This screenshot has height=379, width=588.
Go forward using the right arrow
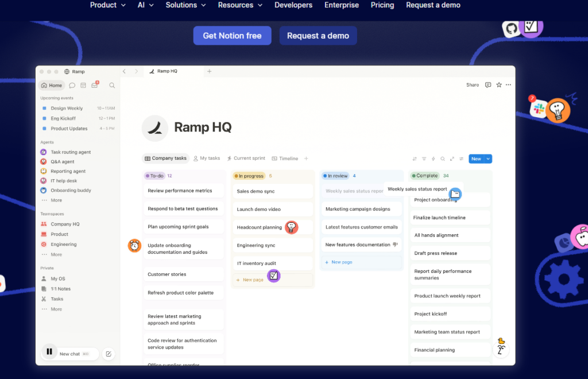(136, 71)
